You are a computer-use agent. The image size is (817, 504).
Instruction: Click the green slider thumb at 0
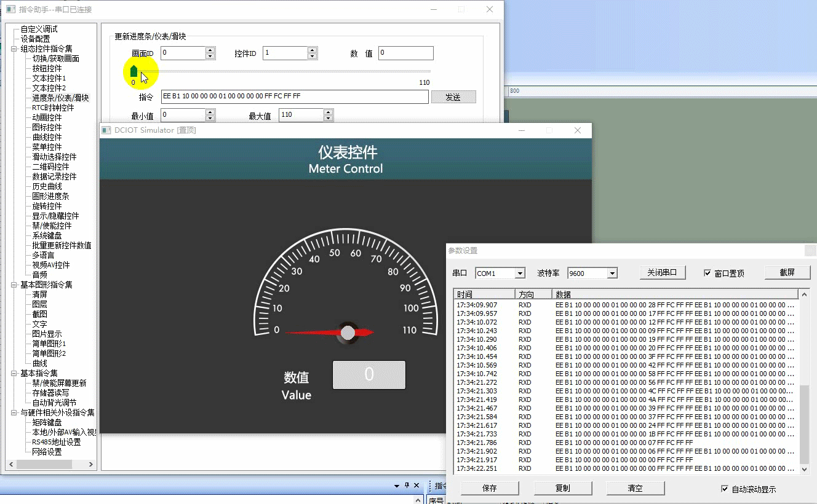[x=134, y=72]
